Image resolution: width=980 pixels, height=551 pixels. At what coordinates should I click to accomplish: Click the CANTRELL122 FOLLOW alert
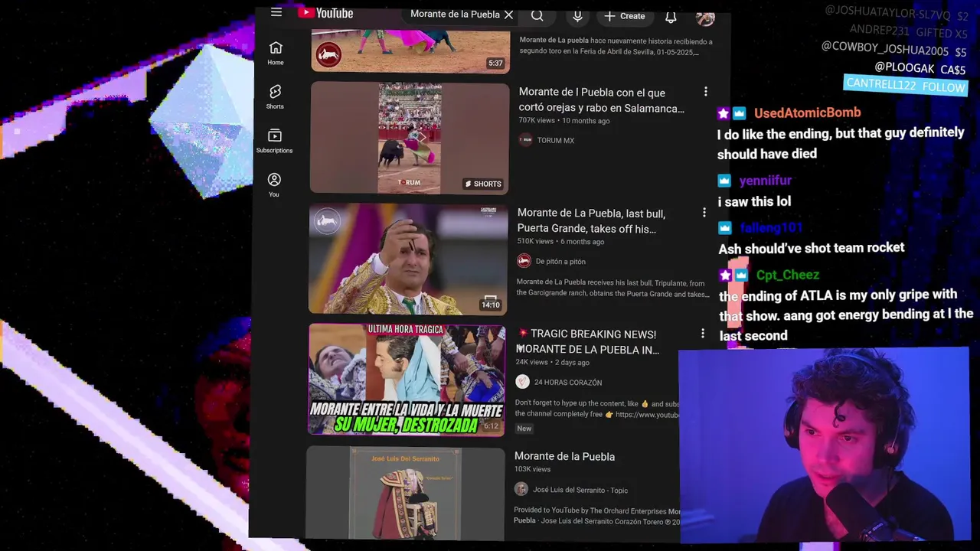coord(906,85)
